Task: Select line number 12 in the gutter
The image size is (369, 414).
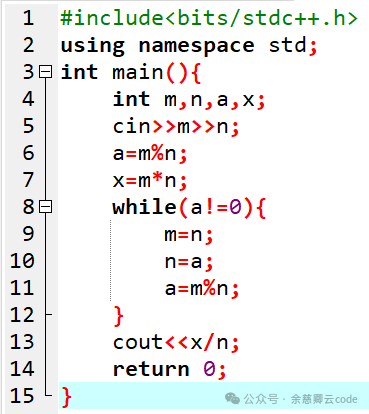Action: [22, 315]
